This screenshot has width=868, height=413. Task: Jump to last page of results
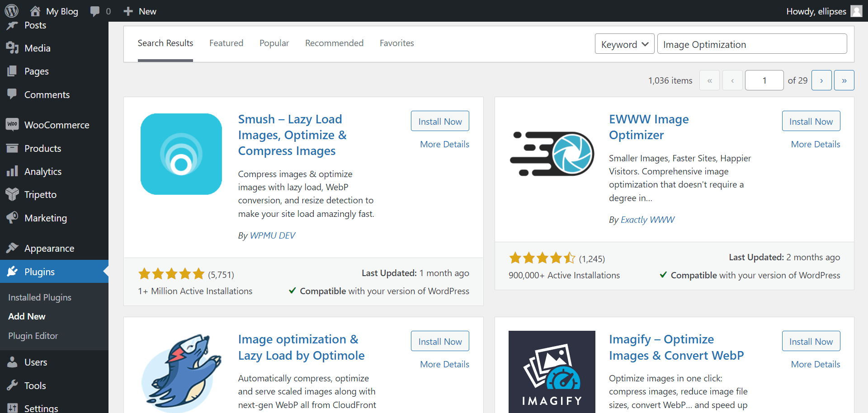(x=844, y=80)
